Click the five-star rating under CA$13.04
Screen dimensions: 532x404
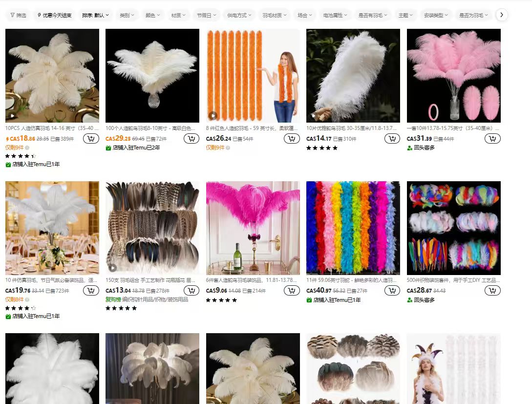(121, 308)
